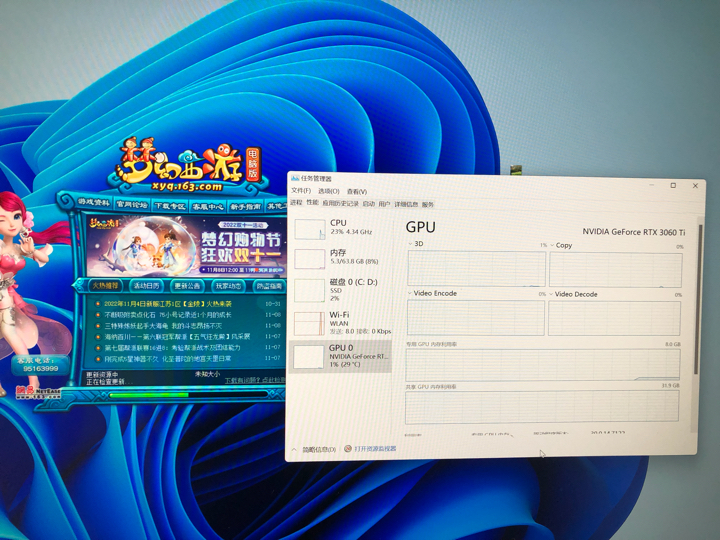Switch to the 用户 tab
The width and height of the screenshot is (720, 540).
[x=384, y=204]
